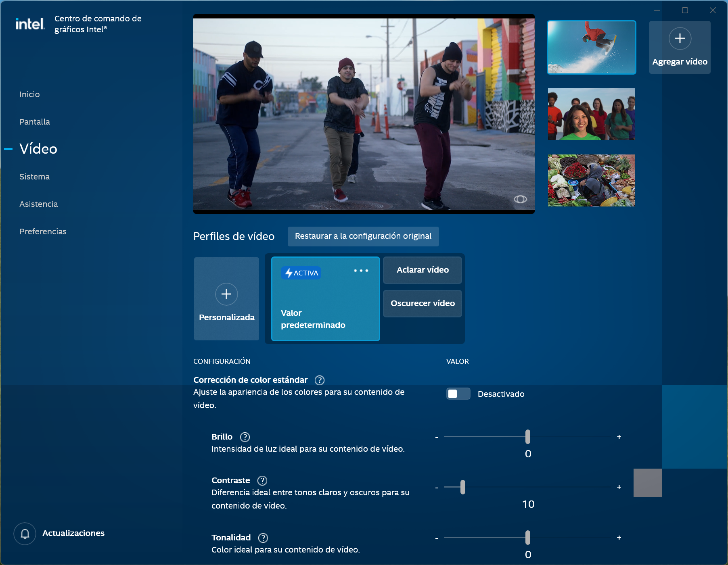Screen dimensions: 728x565
Task: Click the Brillo help question mark
Action: [245, 437]
